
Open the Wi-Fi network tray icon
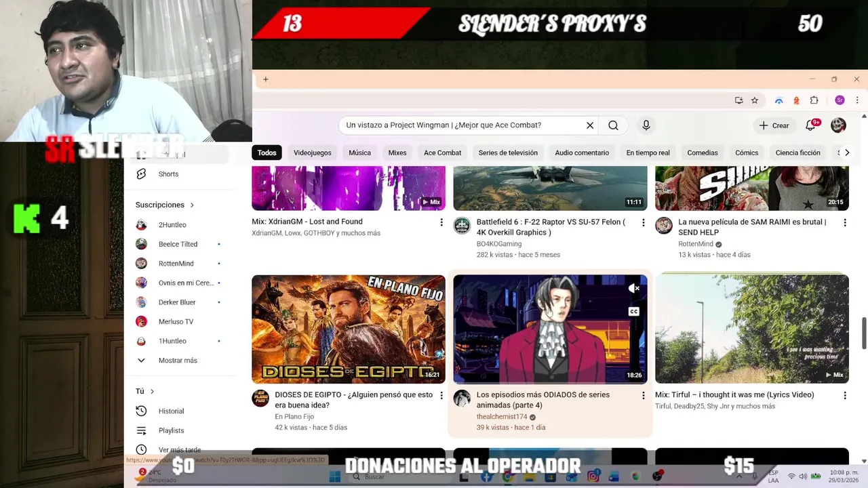[x=791, y=476]
